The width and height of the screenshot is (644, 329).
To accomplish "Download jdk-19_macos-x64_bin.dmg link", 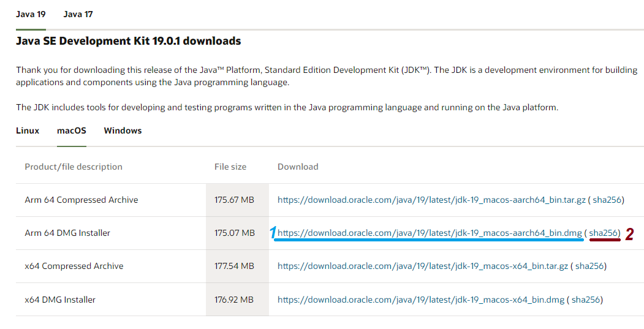I will coord(421,300).
